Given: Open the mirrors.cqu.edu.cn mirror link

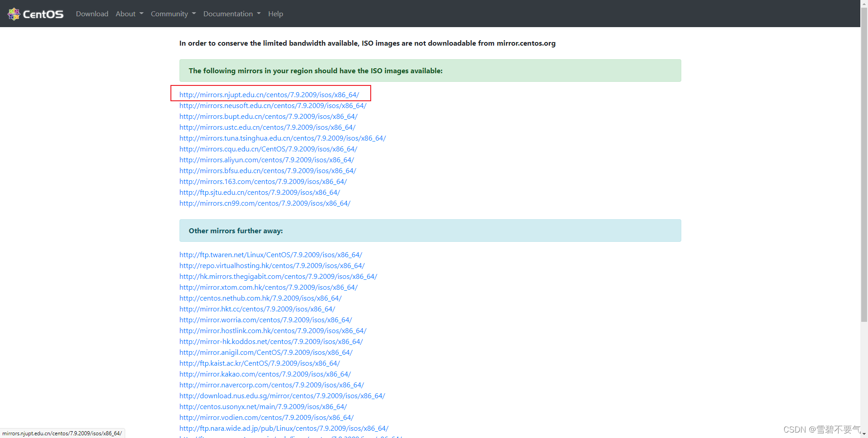Looking at the screenshot, I should point(269,149).
